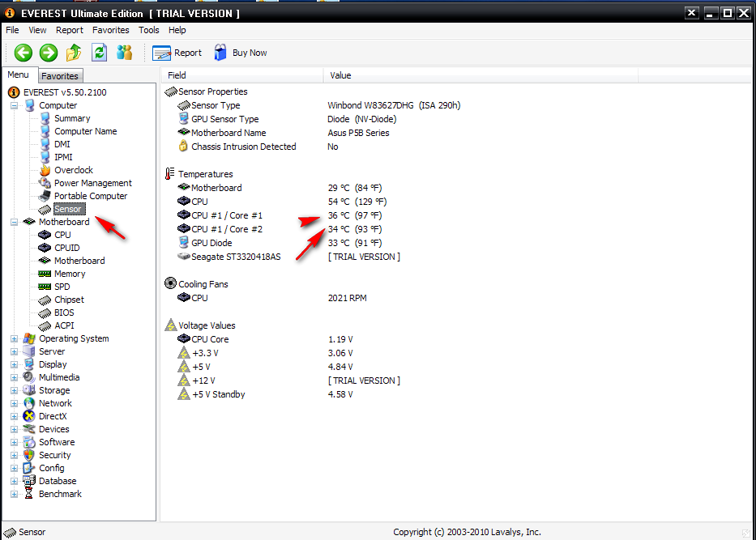Go up one level with Up icon

(74, 53)
